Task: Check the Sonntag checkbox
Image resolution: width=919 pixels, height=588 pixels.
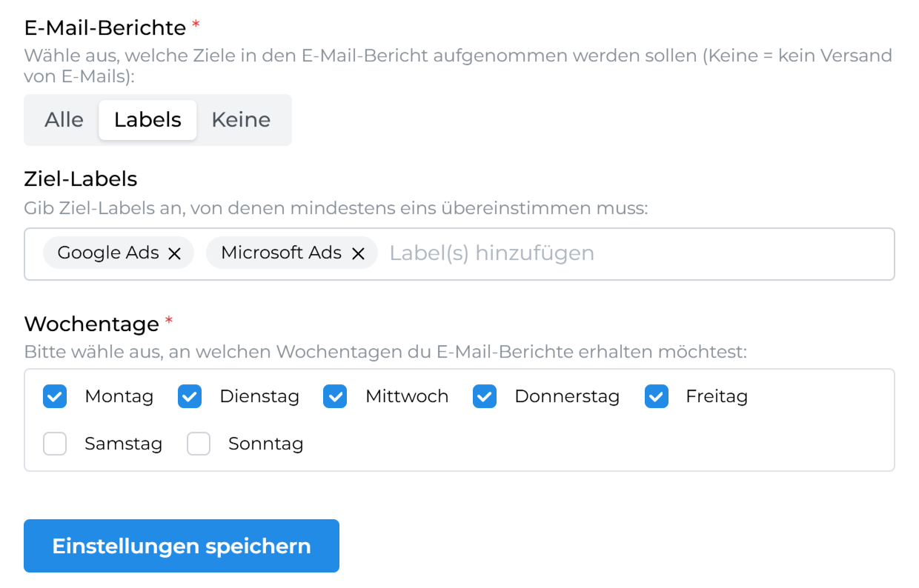Action: coord(199,444)
